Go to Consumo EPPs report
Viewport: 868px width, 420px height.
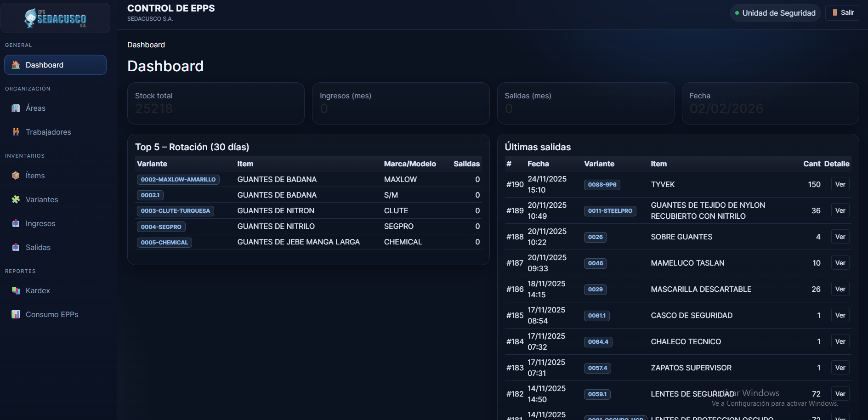[51, 314]
